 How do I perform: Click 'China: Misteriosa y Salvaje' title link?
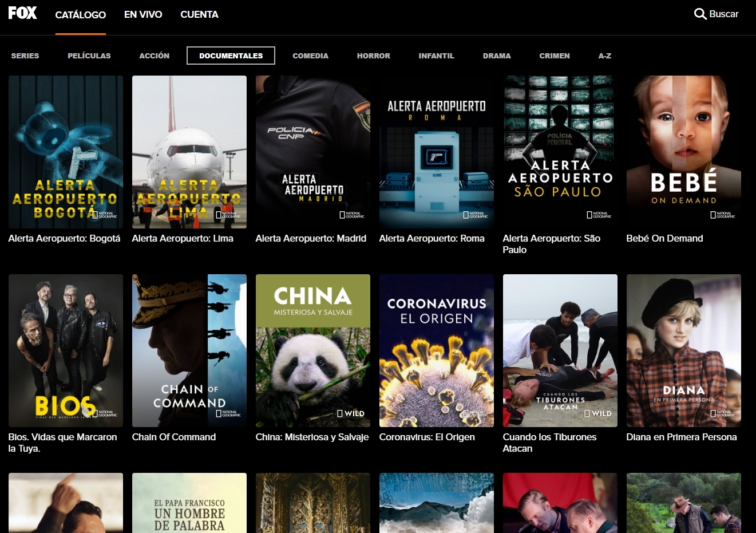pos(312,437)
